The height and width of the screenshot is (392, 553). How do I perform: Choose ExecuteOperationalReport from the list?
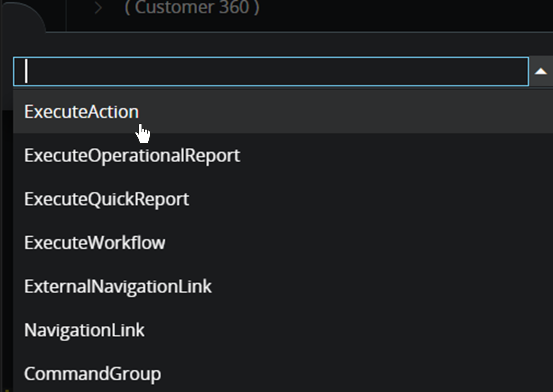tap(132, 155)
